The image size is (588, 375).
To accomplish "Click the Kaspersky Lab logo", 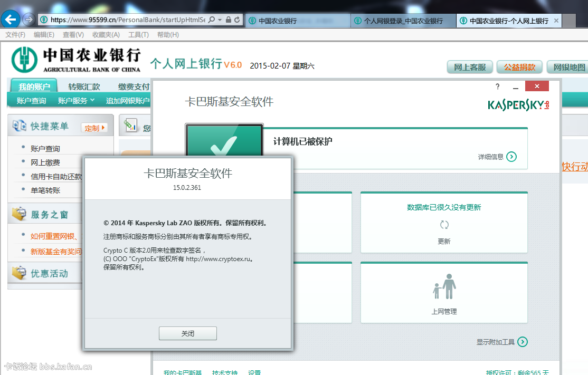I will 519,105.
